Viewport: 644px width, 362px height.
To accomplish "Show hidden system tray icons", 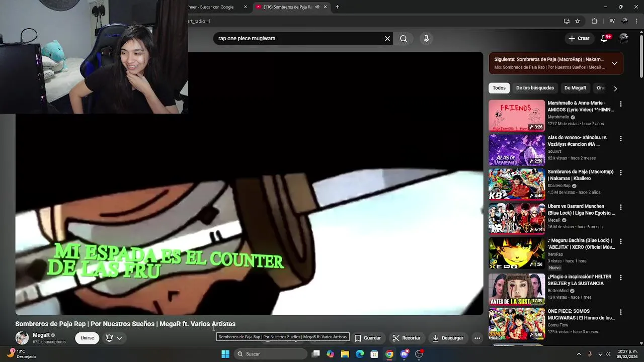I will [579, 354].
